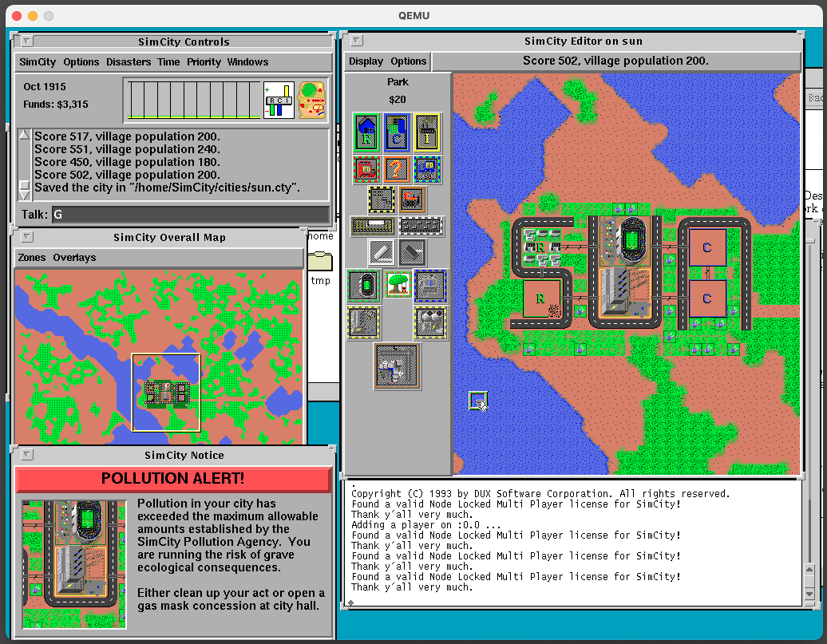Open the Display menu in the editor
827x644 pixels.
[x=366, y=61]
